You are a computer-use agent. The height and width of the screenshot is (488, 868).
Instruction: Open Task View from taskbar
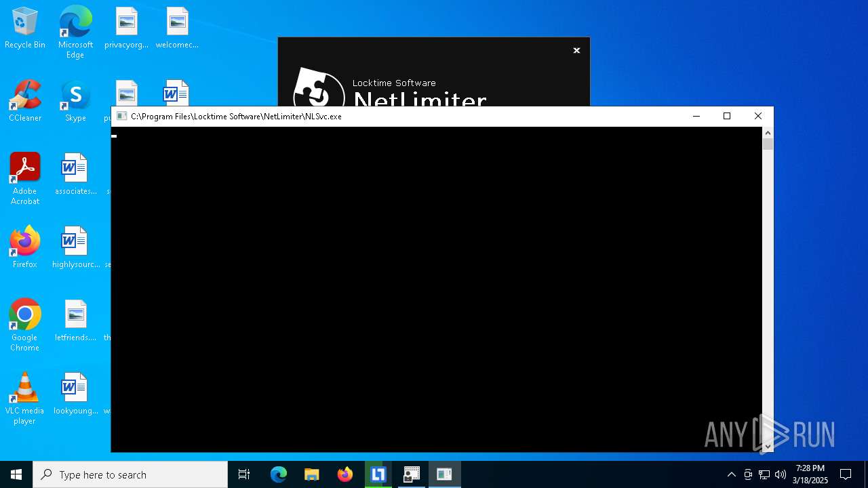click(244, 474)
